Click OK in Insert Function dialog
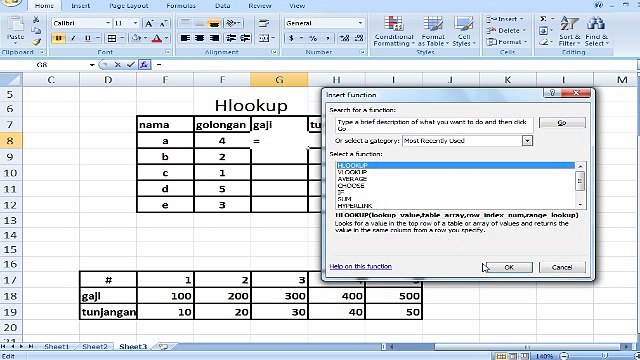This screenshot has width=640, height=360. coord(509,267)
